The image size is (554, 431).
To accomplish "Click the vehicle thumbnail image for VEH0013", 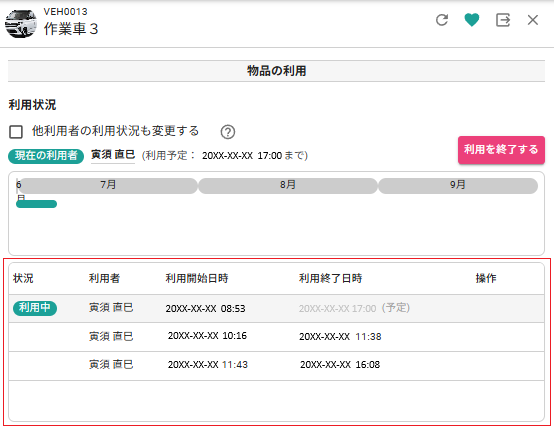I will point(21,24).
